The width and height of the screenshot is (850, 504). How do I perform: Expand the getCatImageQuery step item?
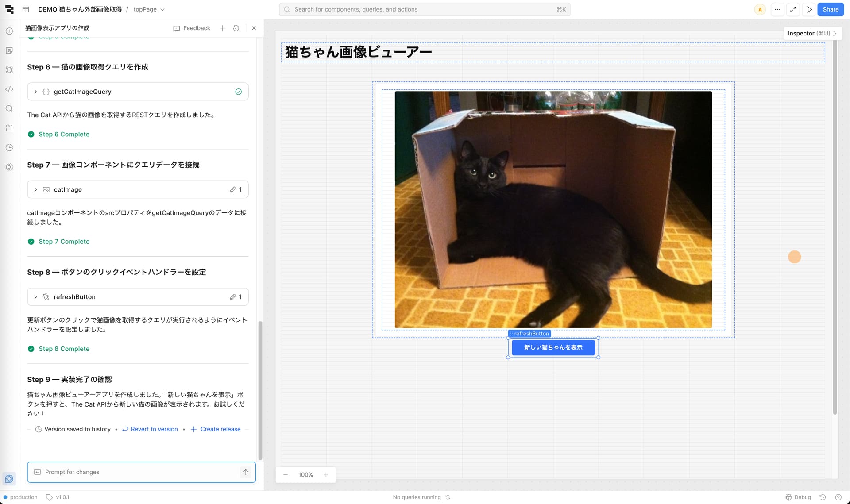pos(36,92)
